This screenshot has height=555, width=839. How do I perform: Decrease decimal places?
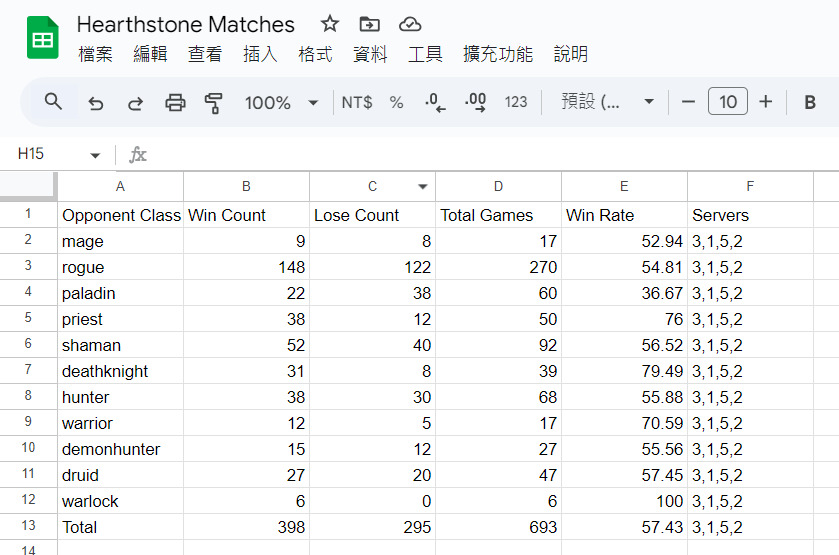tap(435, 102)
